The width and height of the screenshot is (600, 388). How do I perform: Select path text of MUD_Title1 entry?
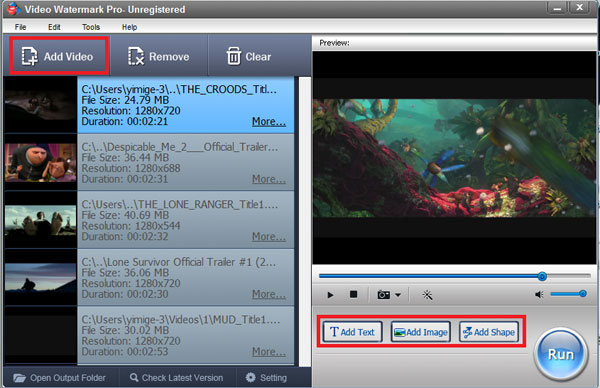coord(181,320)
